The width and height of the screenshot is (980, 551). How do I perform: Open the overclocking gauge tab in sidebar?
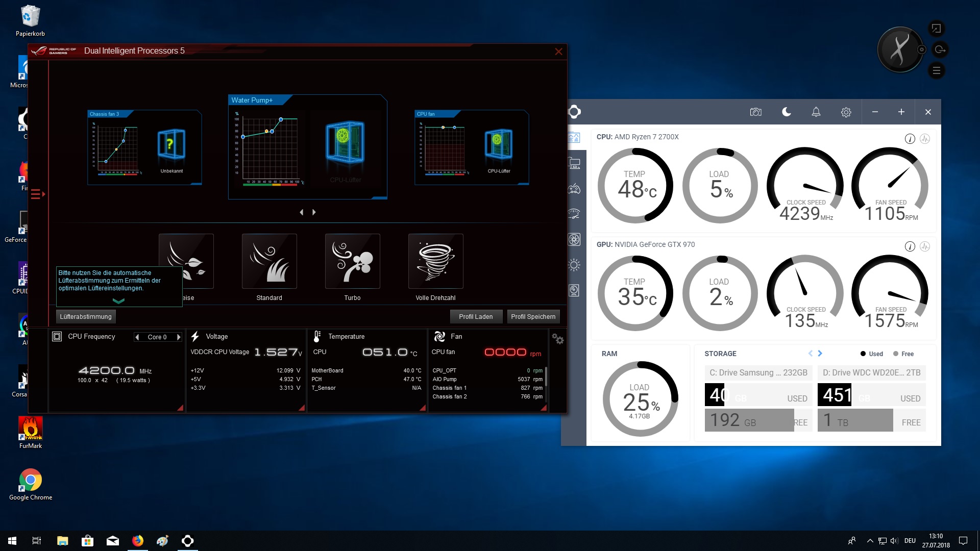pos(574,214)
